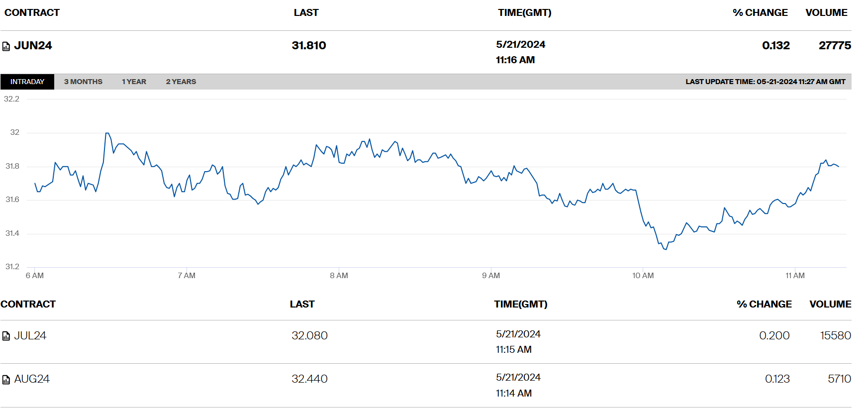
Task: Click the chart icon beside JUN24
Action: [6, 46]
